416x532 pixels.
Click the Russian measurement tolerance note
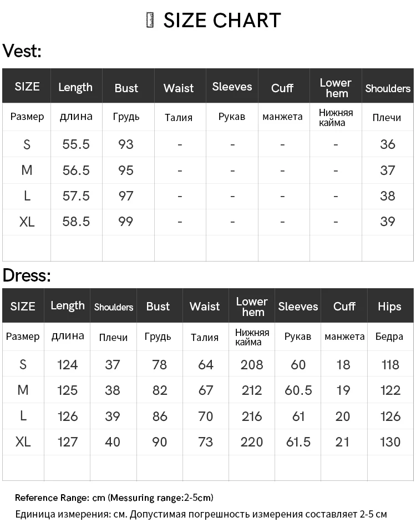tap(201, 514)
